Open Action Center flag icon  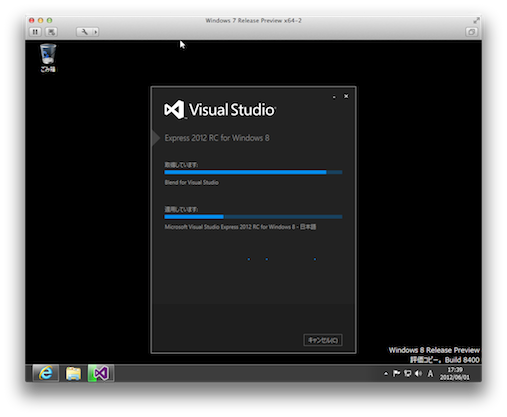(x=396, y=373)
